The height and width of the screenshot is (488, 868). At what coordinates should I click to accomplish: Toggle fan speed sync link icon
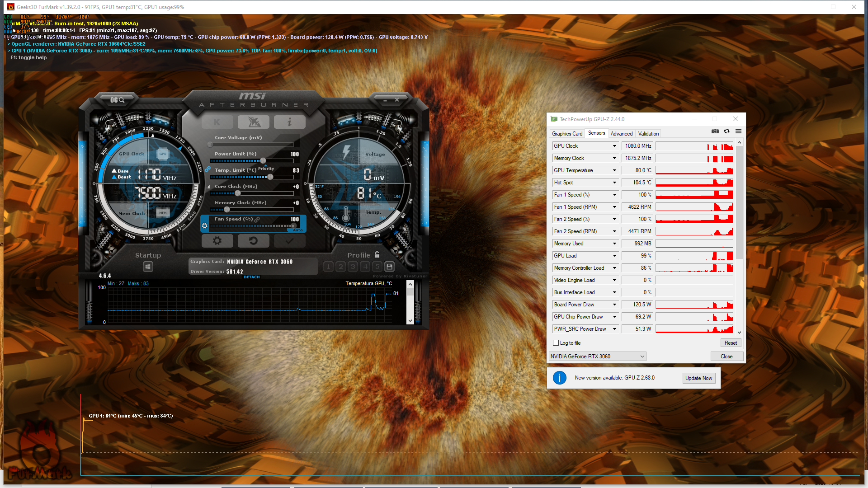tap(257, 219)
